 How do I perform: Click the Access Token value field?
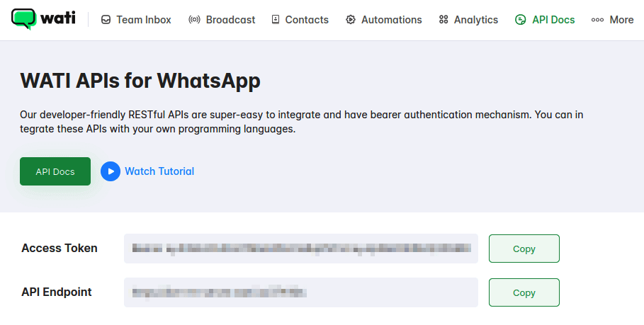point(301,249)
